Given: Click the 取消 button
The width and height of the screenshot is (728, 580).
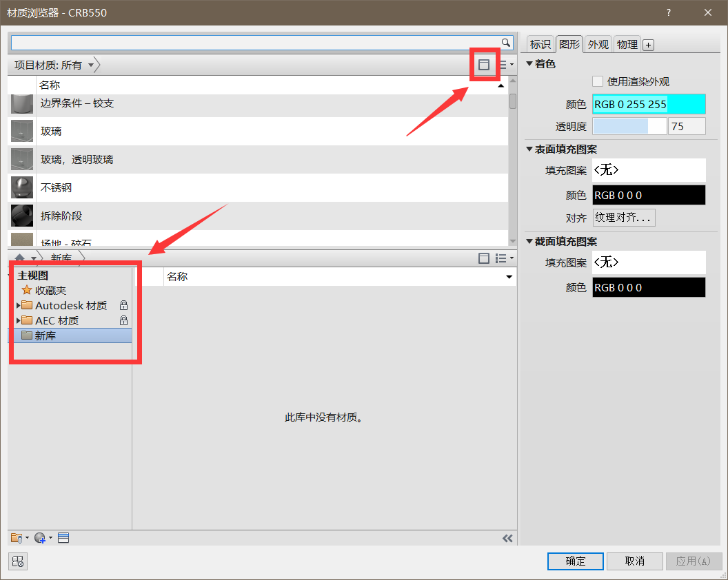Looking at the screenshot, I should [x=635, y=561].
